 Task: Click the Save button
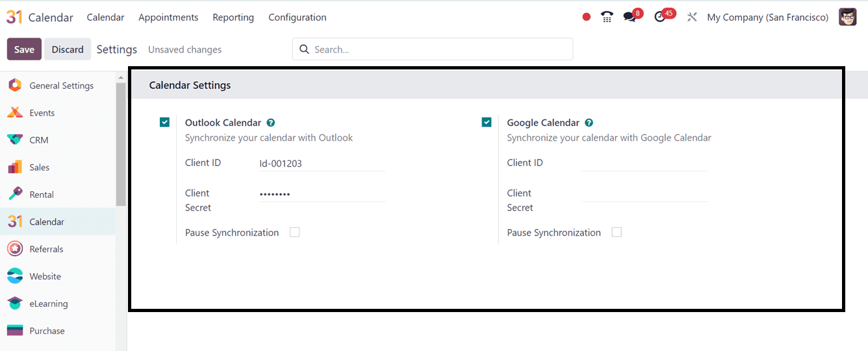24,49
